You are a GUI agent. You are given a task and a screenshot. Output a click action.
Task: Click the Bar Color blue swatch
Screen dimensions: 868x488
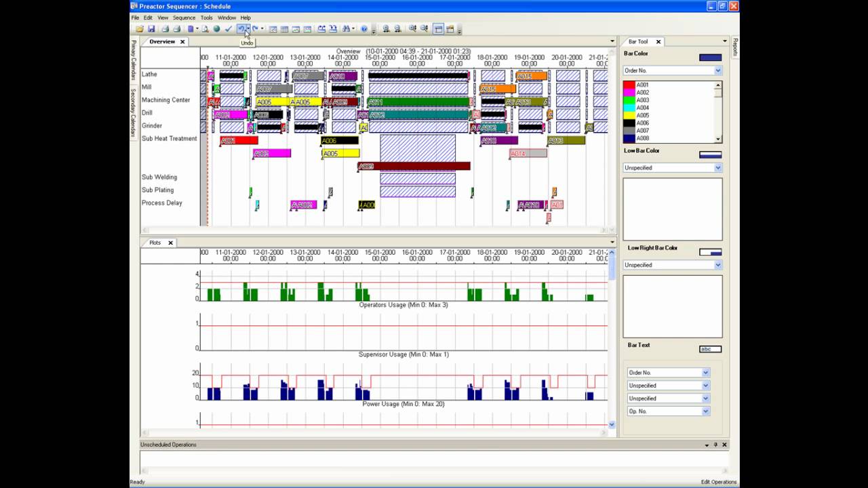click(710, 58)
